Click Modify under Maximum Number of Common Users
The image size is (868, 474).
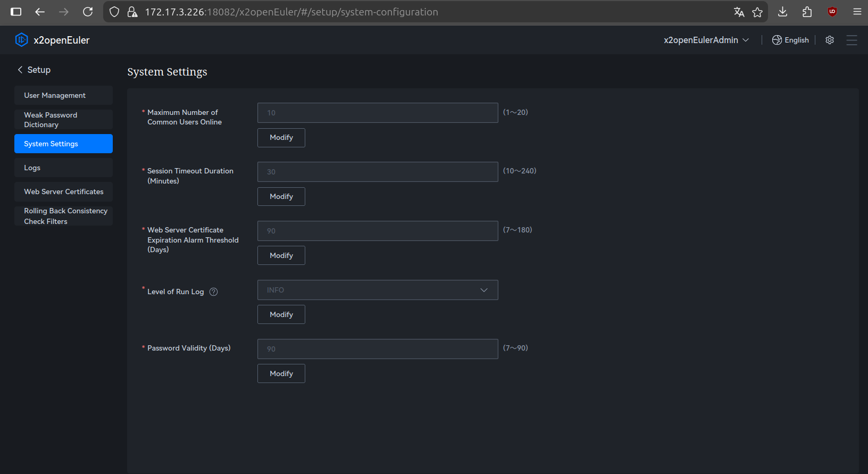281,137
